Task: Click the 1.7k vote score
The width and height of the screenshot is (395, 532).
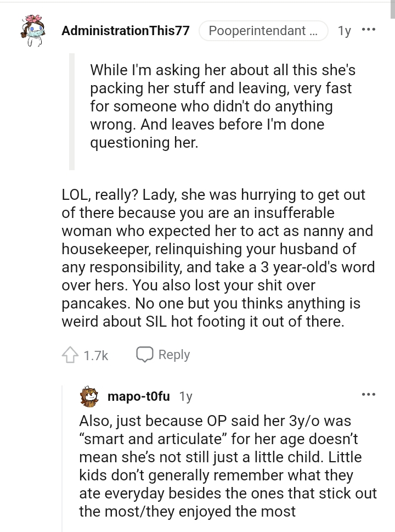Action: [x=96, y=356]
